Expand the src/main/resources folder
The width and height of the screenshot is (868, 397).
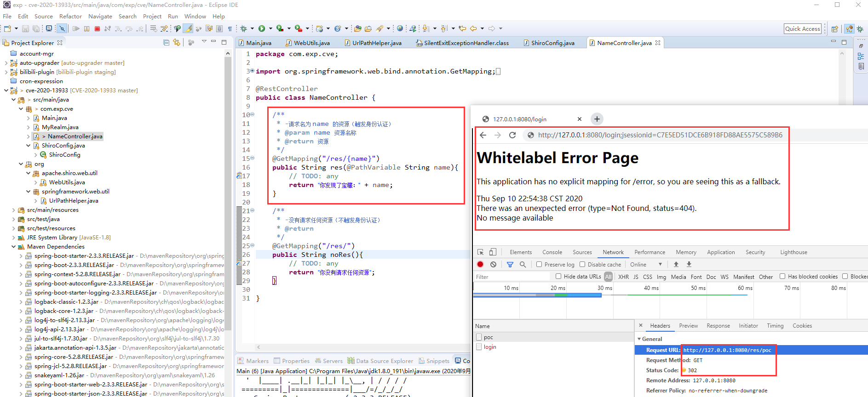click(13, 210)
